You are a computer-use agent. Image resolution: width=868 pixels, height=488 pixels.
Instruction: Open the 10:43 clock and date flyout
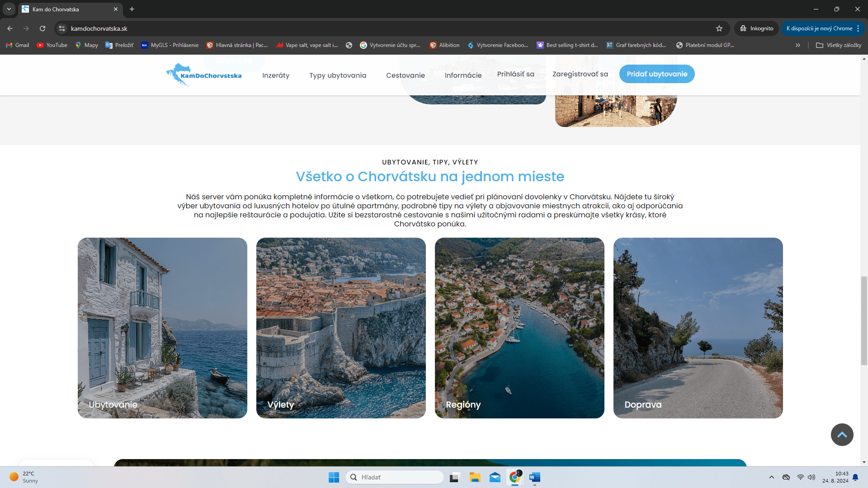[x=835, y=477]
